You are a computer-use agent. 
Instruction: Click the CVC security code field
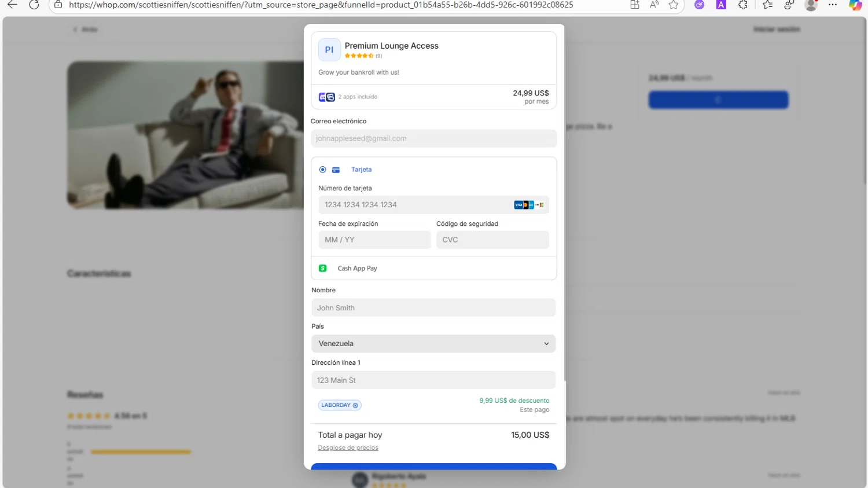pos(492,240)
